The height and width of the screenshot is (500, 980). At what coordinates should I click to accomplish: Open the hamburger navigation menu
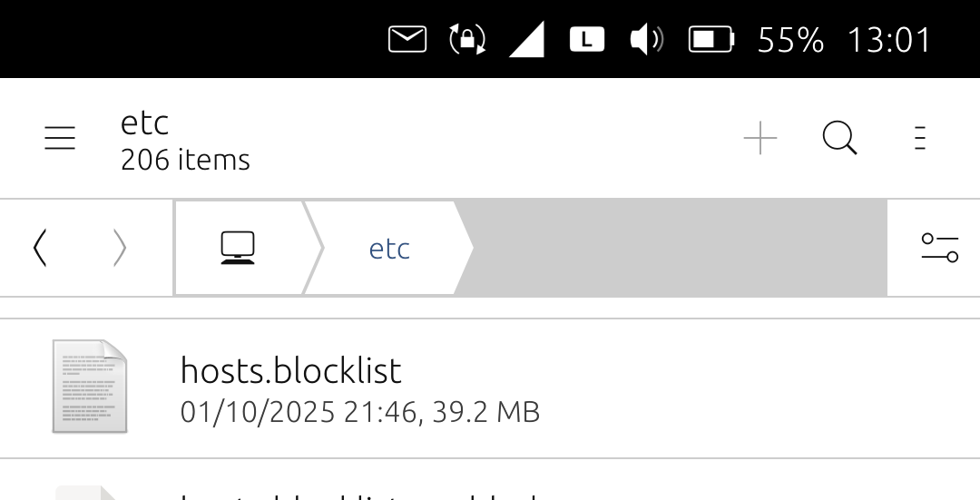tap(60, 138)
